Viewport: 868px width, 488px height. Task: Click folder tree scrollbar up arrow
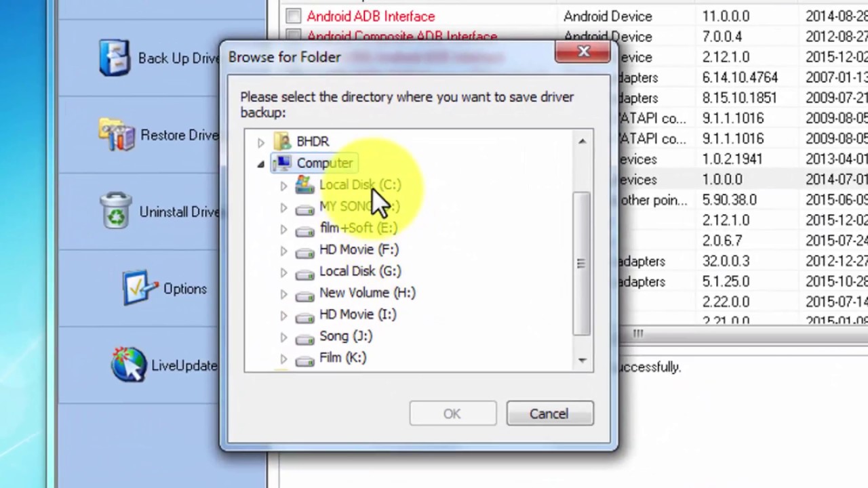click(582, 141)
